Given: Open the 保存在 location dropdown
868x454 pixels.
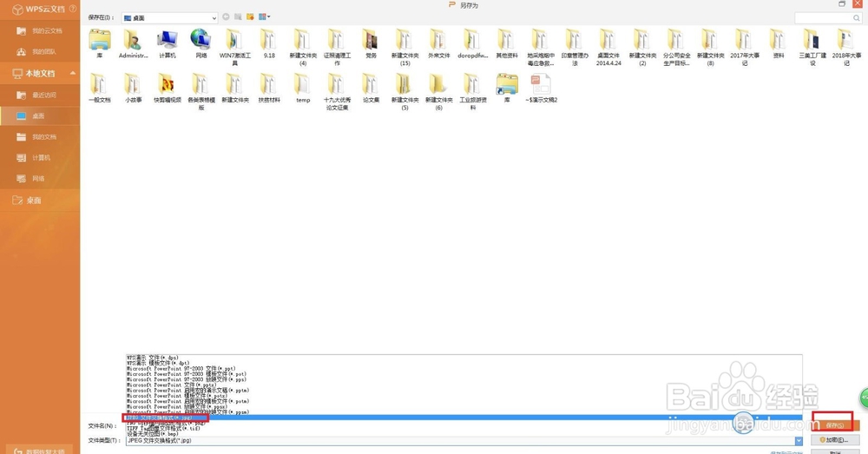Looking at the screenshot, I should [x=169, y=17].
